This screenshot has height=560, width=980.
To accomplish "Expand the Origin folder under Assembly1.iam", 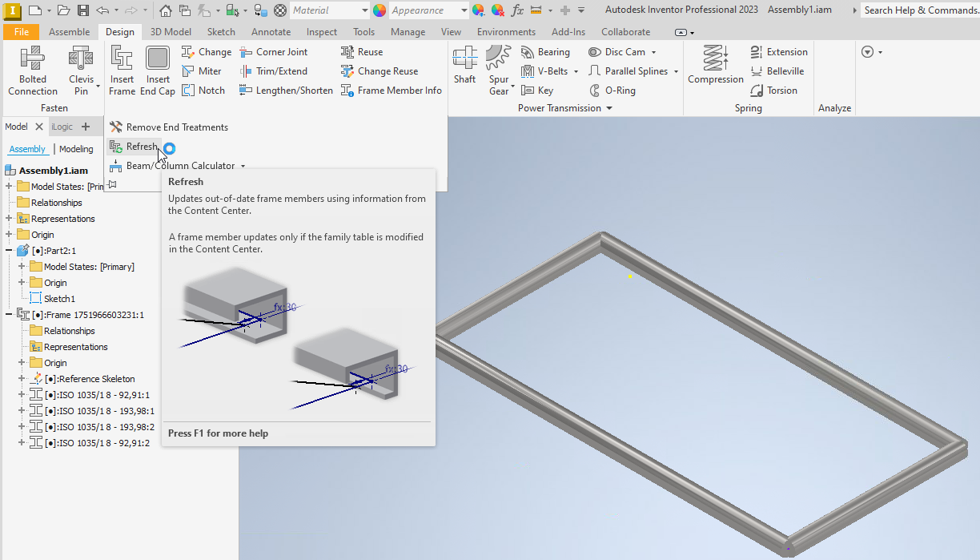I will (x=9, y=235).
